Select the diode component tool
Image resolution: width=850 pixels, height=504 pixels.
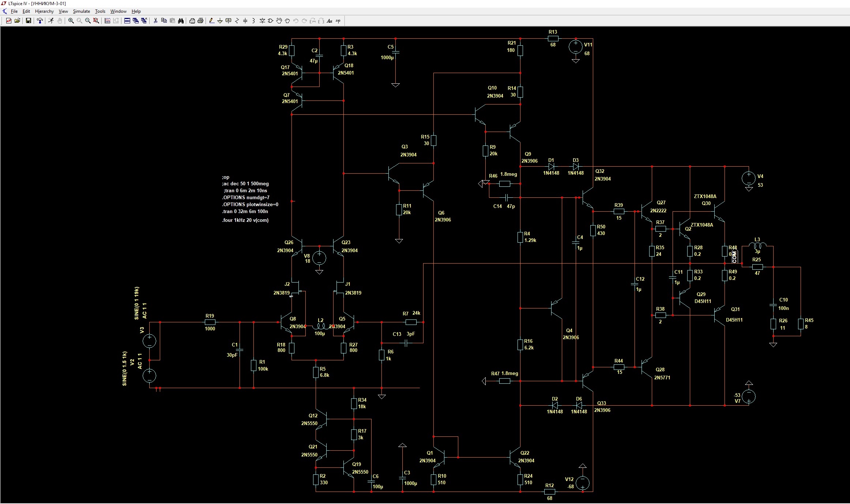click(262, 21)
